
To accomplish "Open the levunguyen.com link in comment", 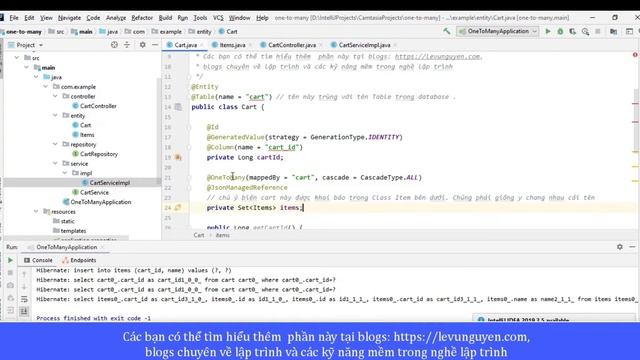I will tap(438, 57).
